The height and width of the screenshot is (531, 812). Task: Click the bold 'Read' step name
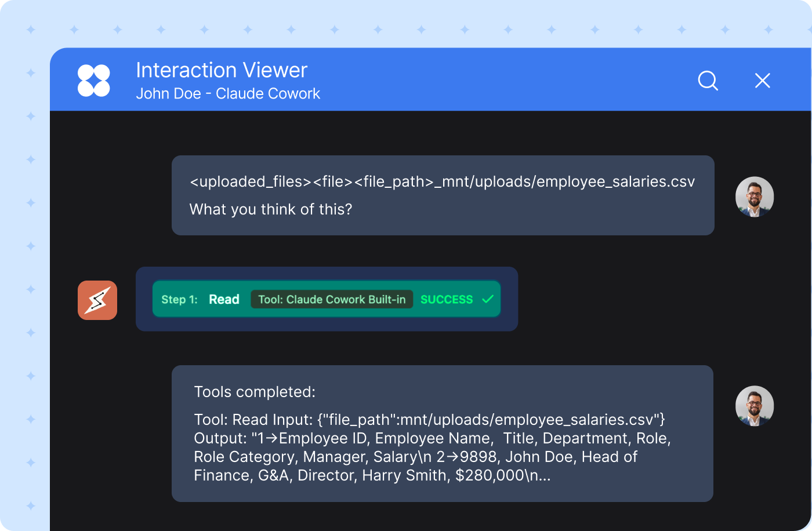[x=224, y=299]
